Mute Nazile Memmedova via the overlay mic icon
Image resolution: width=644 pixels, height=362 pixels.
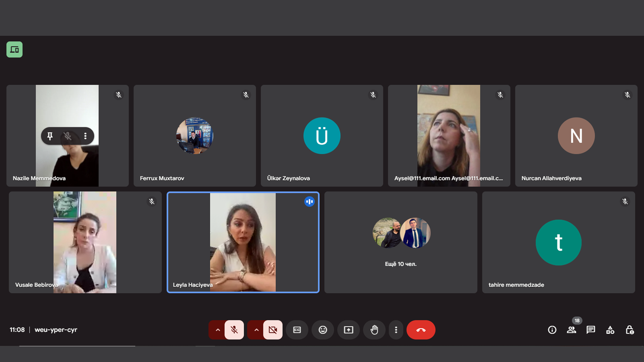pos(68,136)
